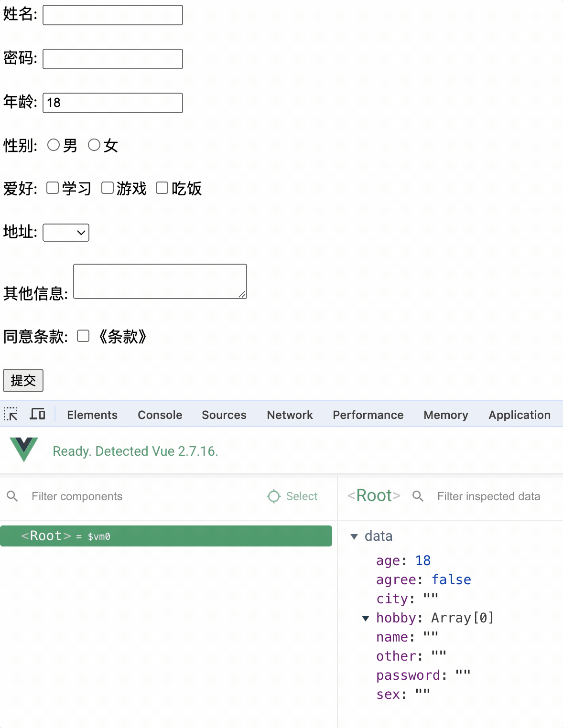The height and width of the screenshot is (728, 563).
Task: Click the other data entry
Action: 411,656
